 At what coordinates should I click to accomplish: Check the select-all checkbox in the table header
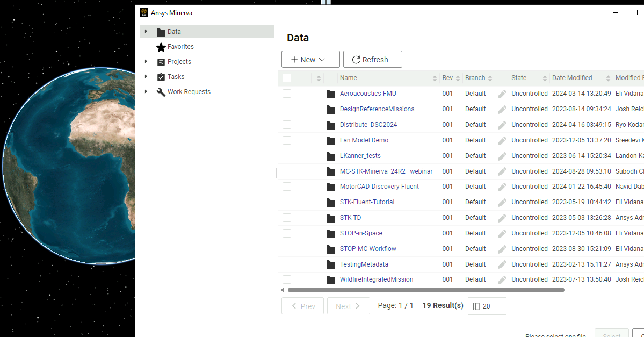pyautogui.click(x=286, y=78)
